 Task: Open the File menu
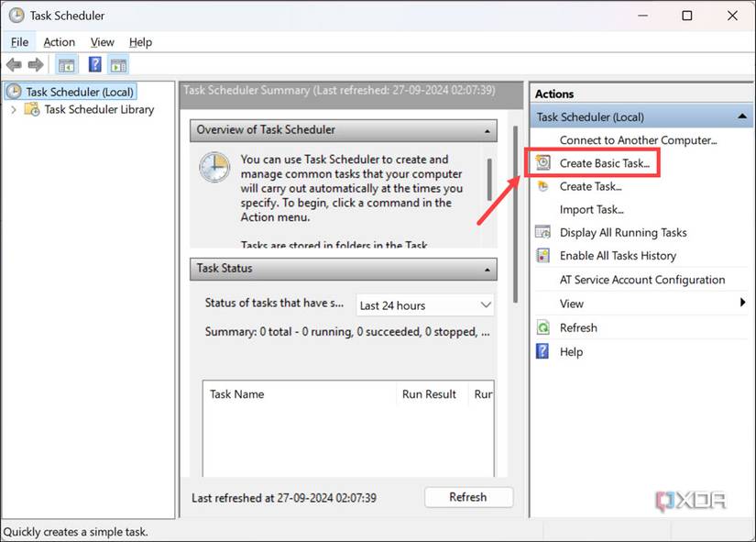coord(19,42)
